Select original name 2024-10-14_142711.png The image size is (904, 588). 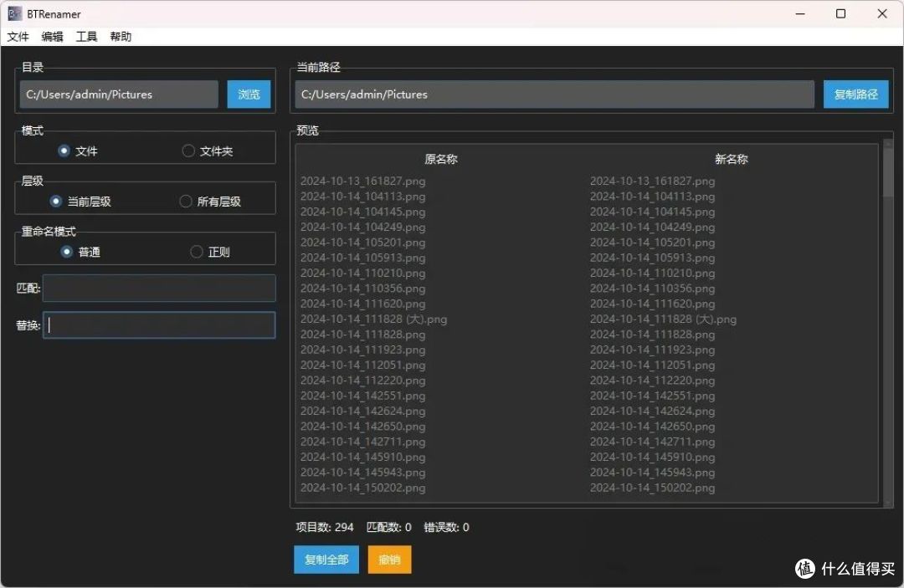[x=362, y=442]
